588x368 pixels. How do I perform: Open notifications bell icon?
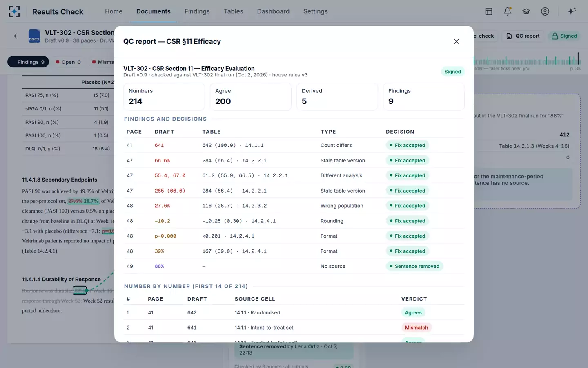point(508,11)
